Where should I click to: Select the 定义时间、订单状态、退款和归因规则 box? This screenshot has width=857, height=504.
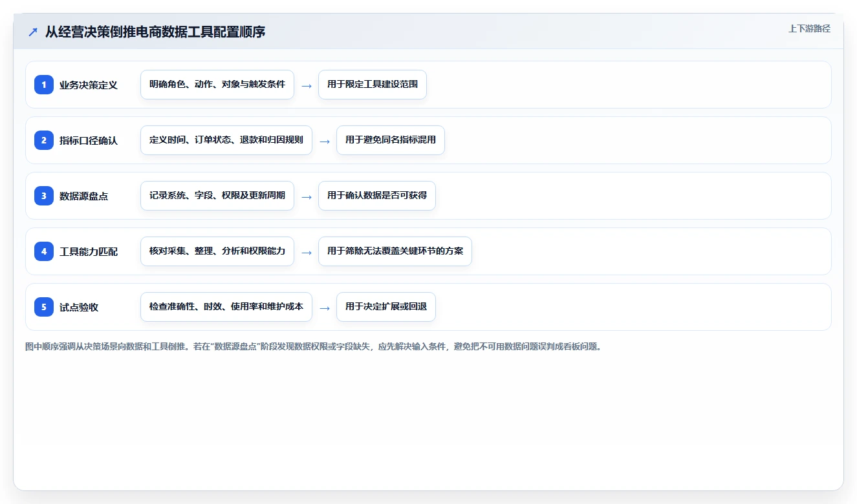pos(226,140)
